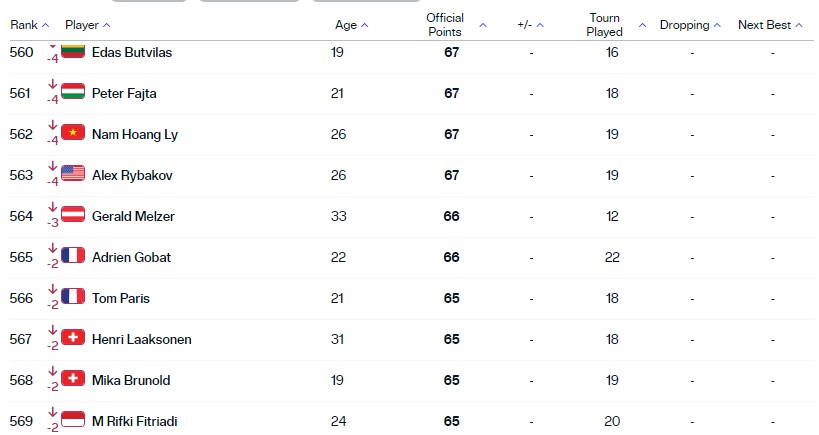The width and height of the screenshot is (819, 435).
Task: Click the Lithuania flag beside Edas Butvilas
Action: point(73,51)
